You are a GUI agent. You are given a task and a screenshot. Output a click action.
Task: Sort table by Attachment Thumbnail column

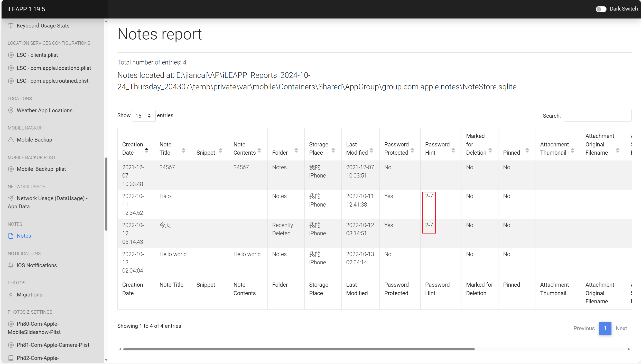point(558,145)
